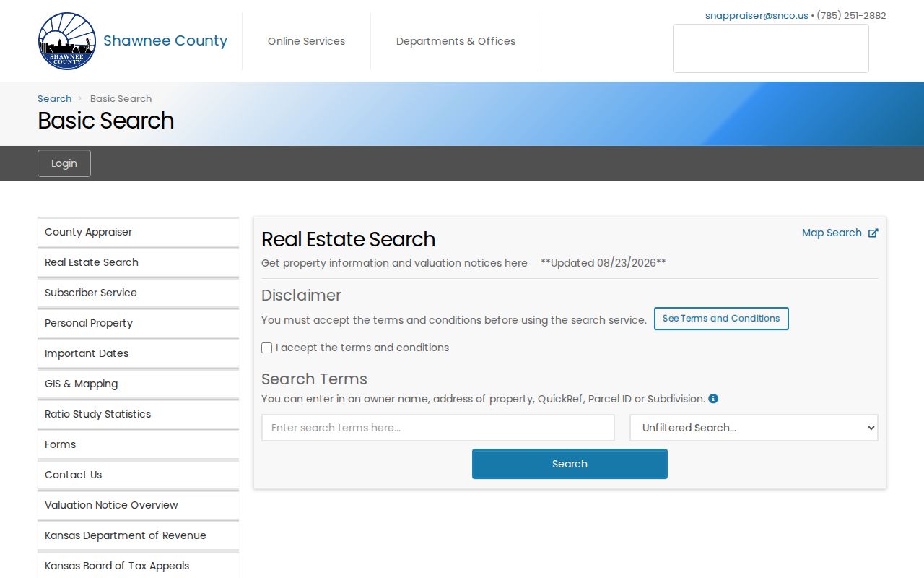Image resolution: width=924 pixels, height=578 pixels.
Task: Click the blue info icon after Subdivision
Action: pos(713,399)
